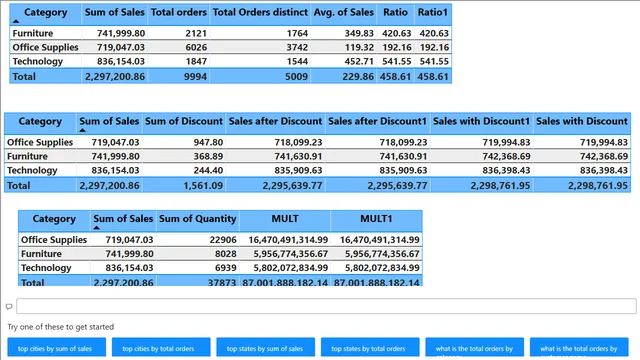Click value 3742 in Total Orders distinct column
640x360 pixels.
(x=297, y=47)
